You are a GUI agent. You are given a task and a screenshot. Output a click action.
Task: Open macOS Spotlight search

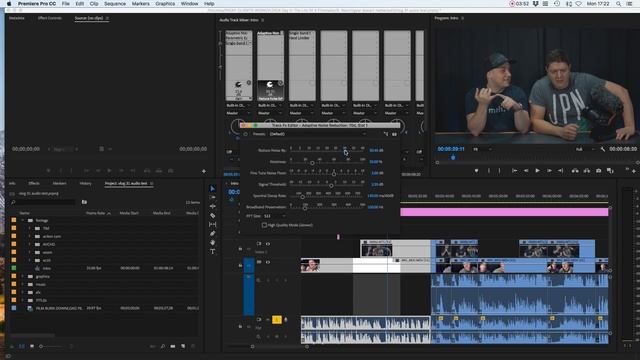tap(618, 4)
